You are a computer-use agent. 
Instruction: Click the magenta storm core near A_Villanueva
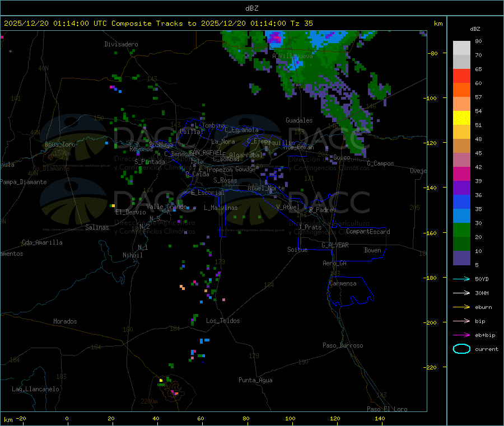[x=276, y=39]
